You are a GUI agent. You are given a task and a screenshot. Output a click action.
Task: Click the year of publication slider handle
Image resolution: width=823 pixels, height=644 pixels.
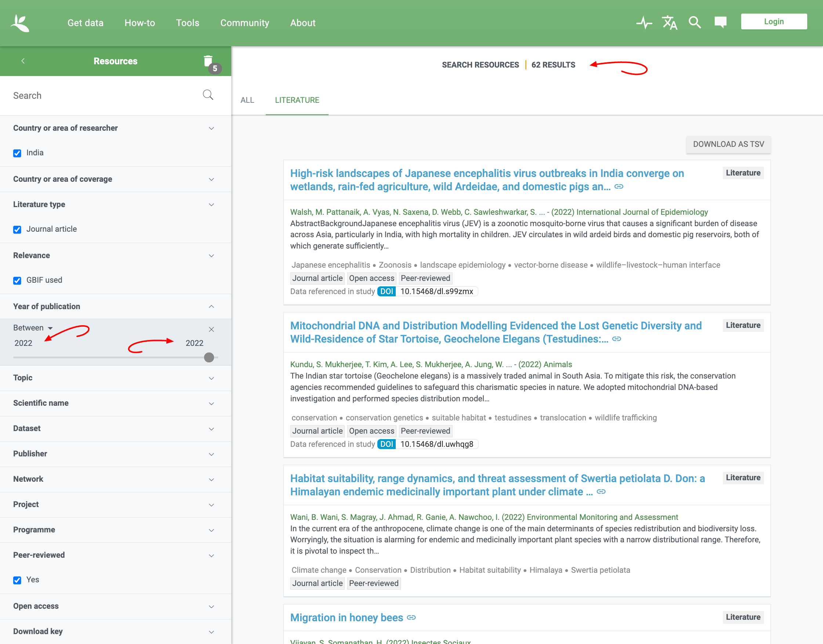[x=209, y=358]
